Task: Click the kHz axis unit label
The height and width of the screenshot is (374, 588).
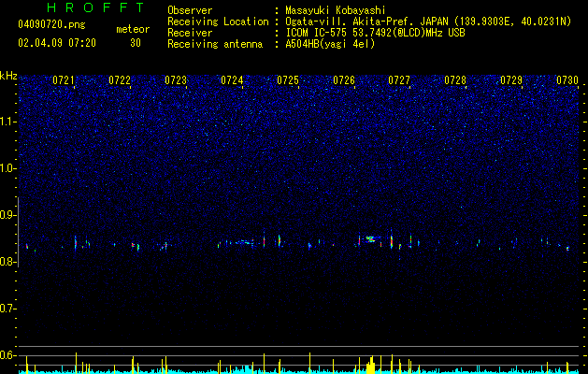Action: pyautogui.click(x=8, y=76)
